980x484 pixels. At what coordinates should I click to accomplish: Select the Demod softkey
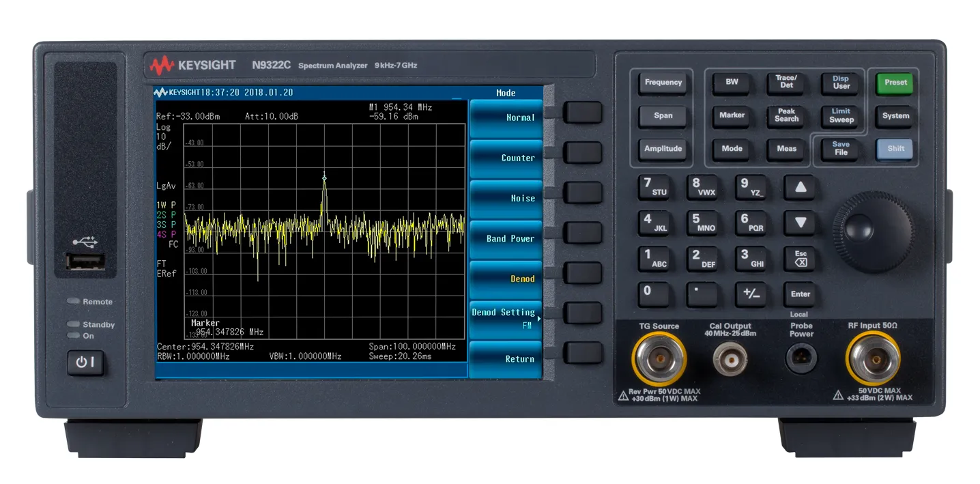coord(505,278)
